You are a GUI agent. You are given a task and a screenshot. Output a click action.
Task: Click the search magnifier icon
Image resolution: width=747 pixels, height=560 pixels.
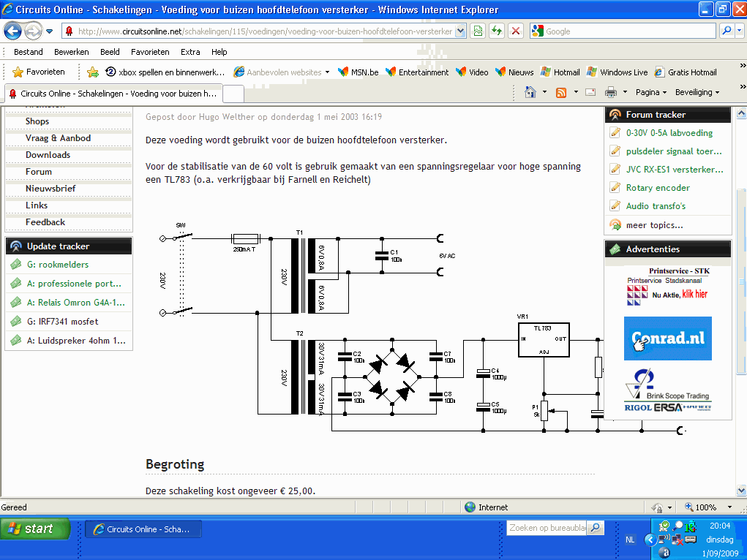tap(727, 31)
